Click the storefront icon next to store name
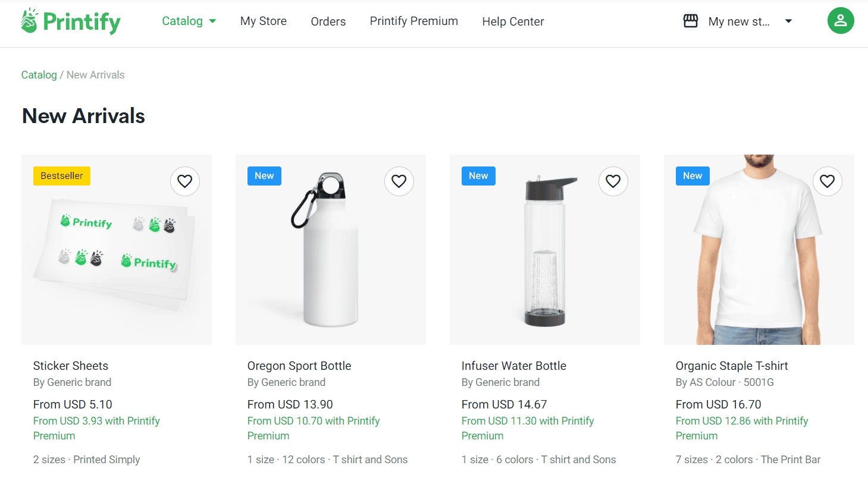This screenshot has height=481, width=868. (x=690, y=20)
